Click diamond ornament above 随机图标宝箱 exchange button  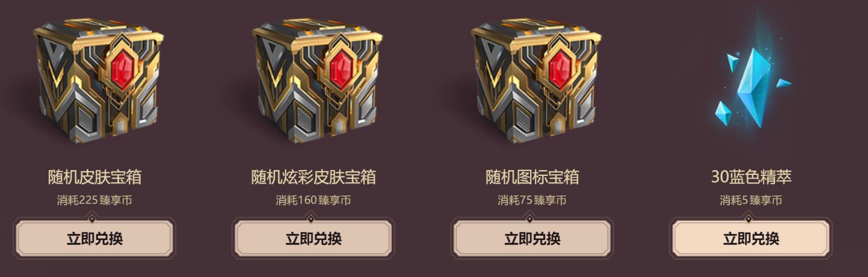(530, 219)
